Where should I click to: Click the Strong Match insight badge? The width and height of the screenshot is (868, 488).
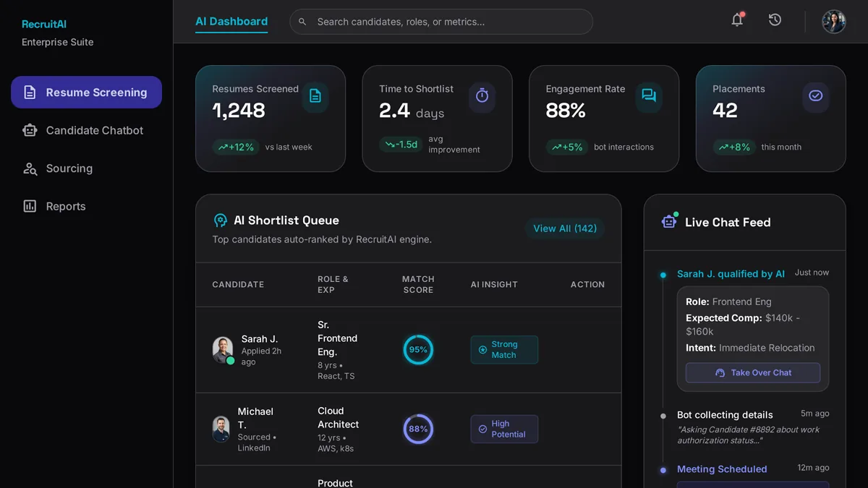(504, 350)
